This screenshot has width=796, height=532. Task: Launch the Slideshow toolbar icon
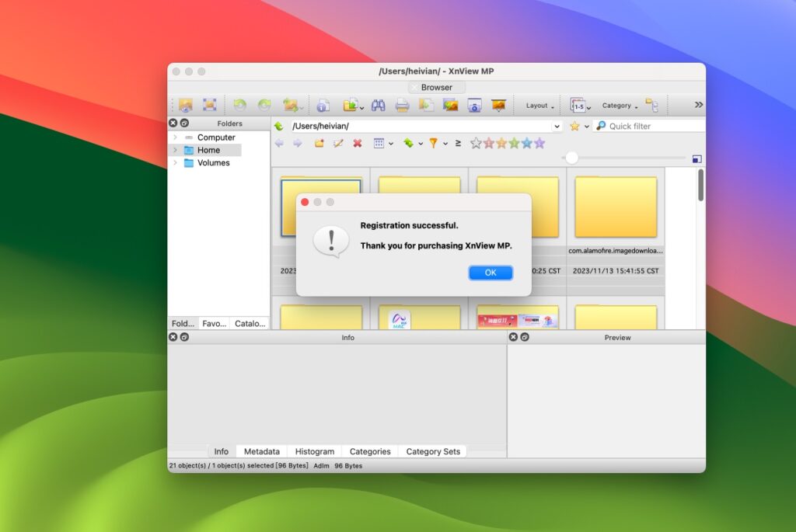(x=500, y=105)
